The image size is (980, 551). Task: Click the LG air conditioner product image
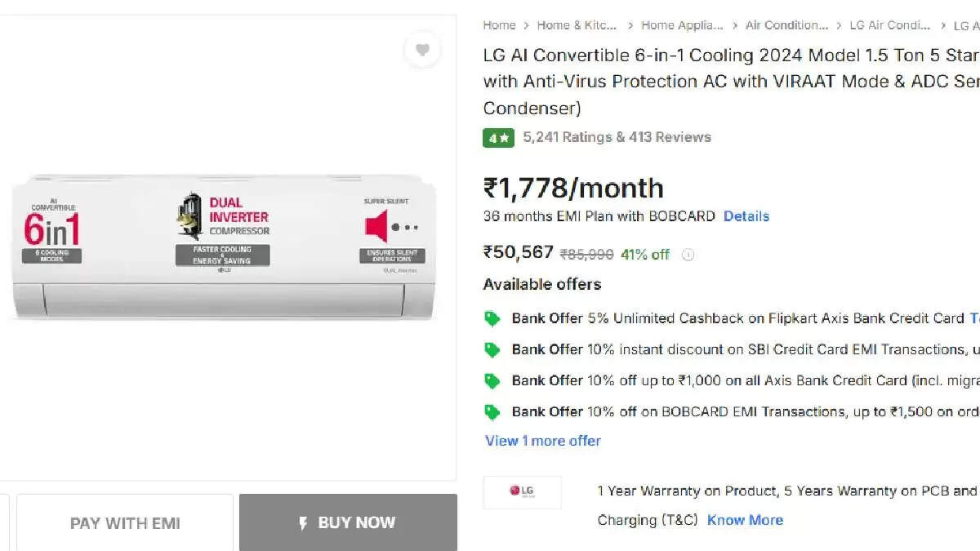[x=224, y=246]
